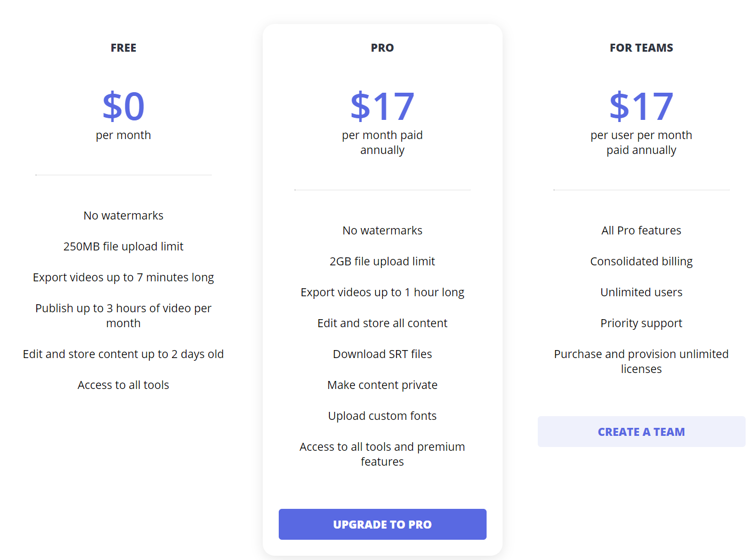Click Export videos up to 7 minutes long

click(x=123, y=277)
